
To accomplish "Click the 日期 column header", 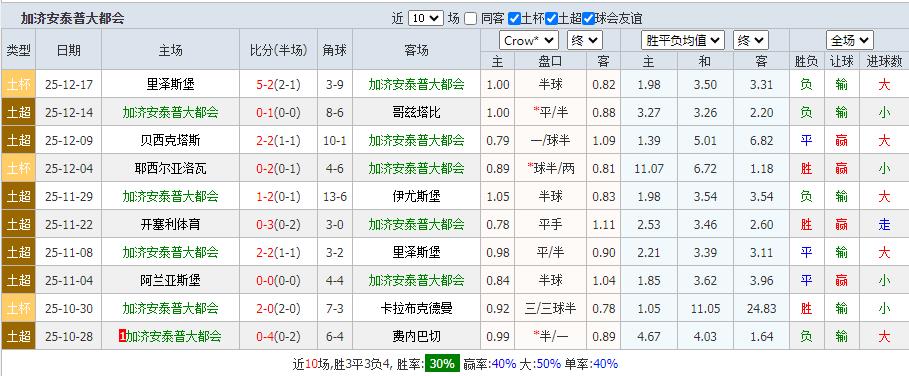I will pyautogui.click(x=69, y=50).
